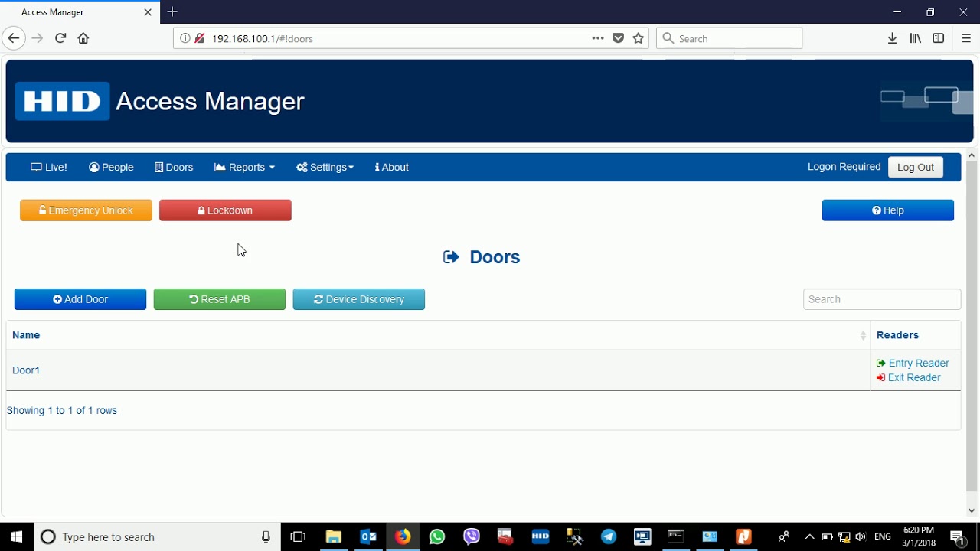Open the page actions ellipsis menu

598,38
